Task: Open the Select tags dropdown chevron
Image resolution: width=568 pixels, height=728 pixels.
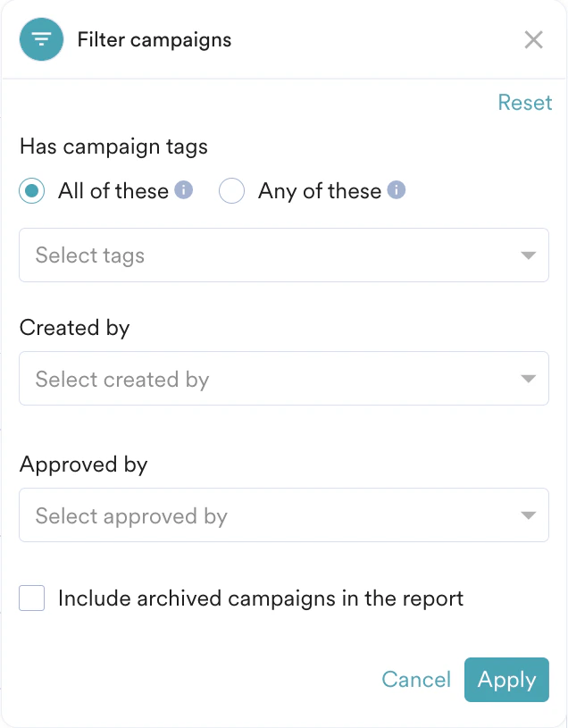Action: [x=526, y=255]
